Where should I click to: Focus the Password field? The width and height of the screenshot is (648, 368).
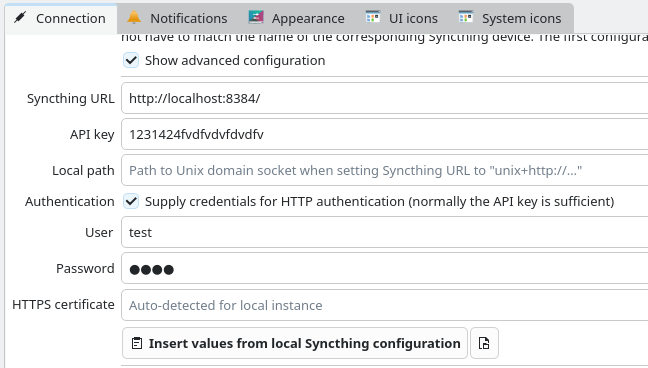pos(384,268)
